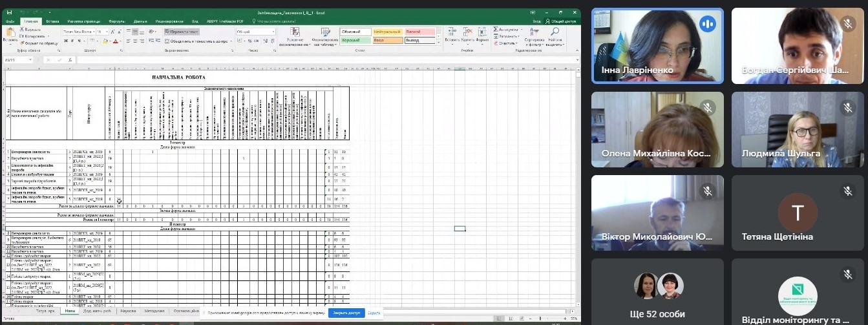The image size is (868, 325).
Task: Apply the Плохой cell style
Action: [x=419, y=32]
